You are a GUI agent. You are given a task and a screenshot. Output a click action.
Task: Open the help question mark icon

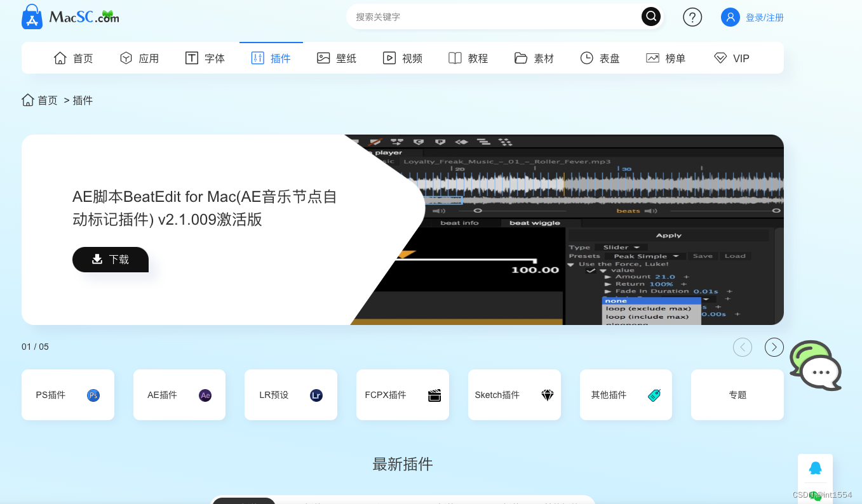[x=692, y=17]
